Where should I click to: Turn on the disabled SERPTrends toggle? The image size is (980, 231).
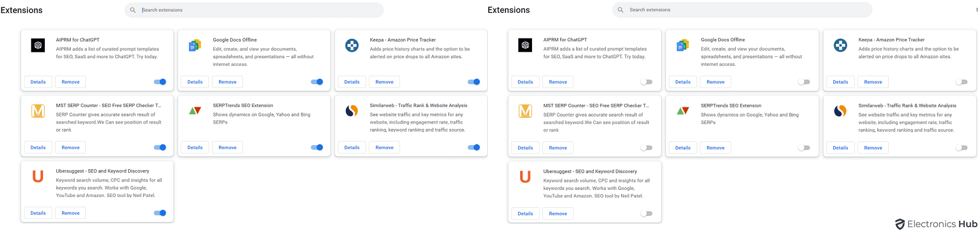(x=804, y=148)
